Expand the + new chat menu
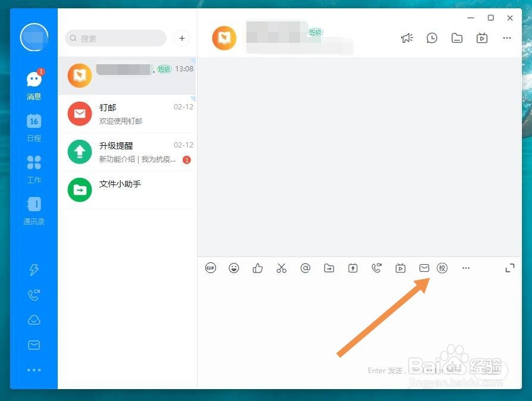 (181, 37)
